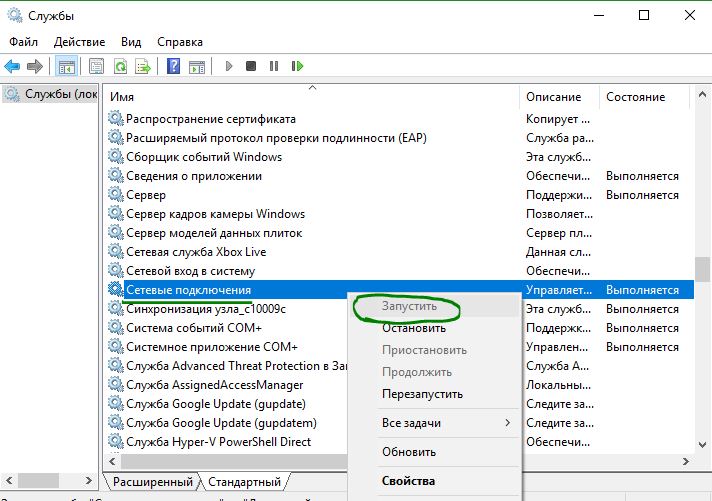Choose Свойства in the context menu
Image resolution: width=712 pixels, height=501 pixels.
[434, 481]
